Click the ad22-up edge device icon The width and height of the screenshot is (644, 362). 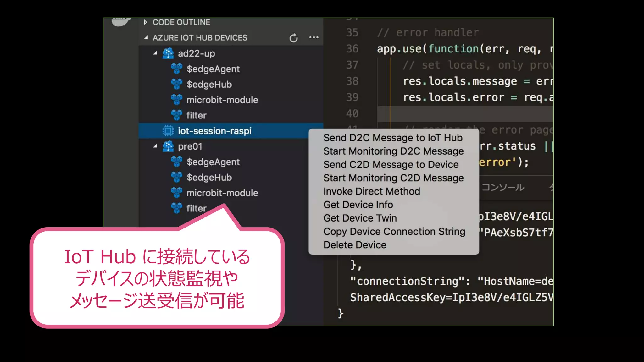pyautogui.click(x=168, y=53)
